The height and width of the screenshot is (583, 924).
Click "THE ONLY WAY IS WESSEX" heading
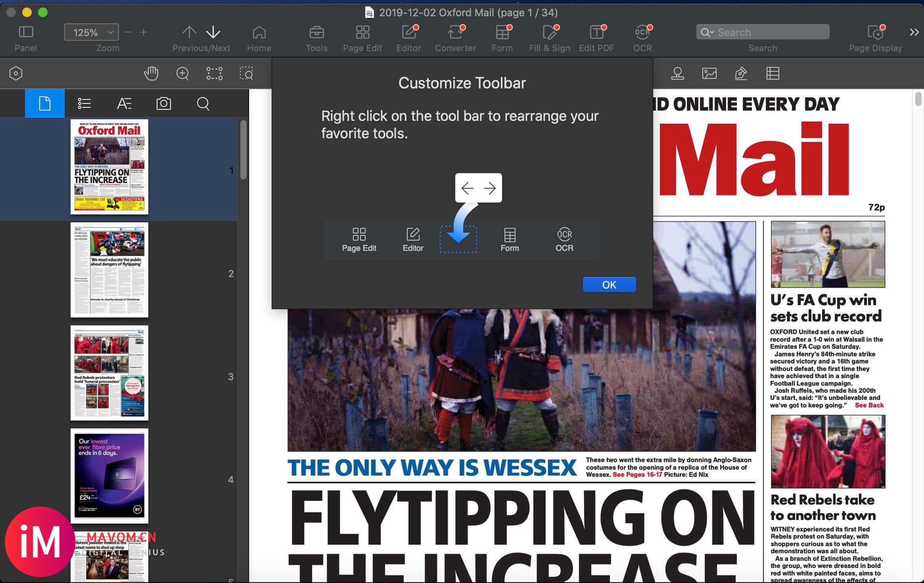coord(432,468)
